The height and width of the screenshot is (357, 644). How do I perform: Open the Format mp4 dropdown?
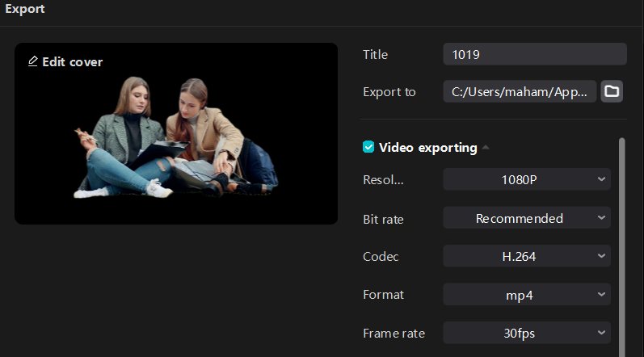coord(527,295)
